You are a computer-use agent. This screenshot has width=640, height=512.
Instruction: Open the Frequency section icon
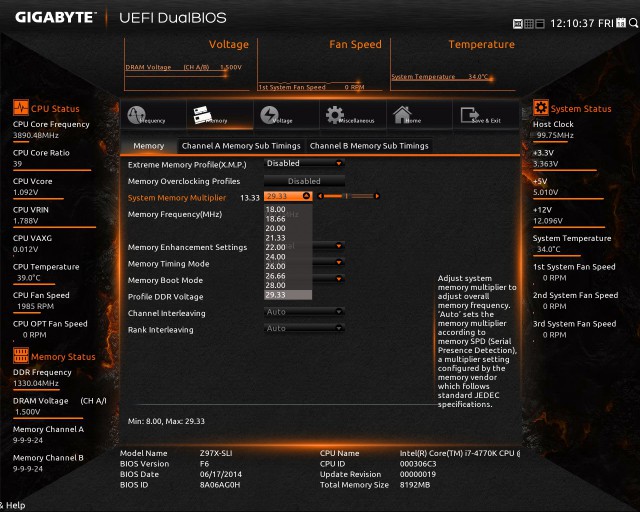point(136,115)
